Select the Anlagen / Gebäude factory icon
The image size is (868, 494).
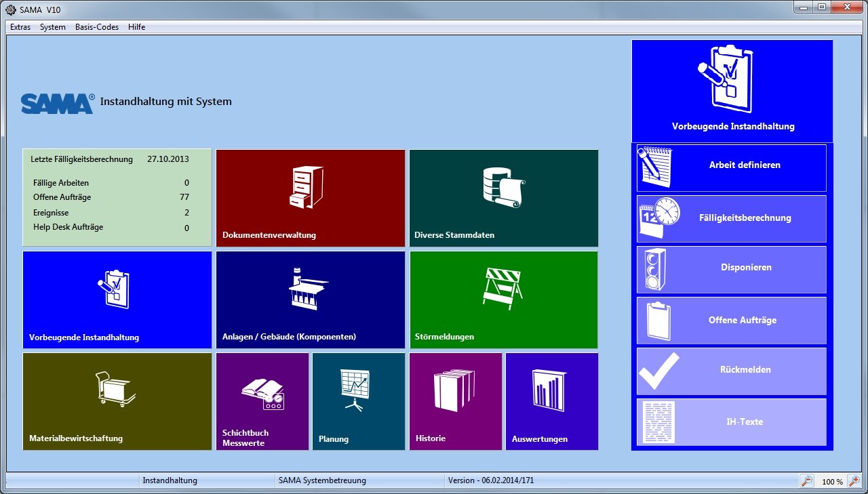point(309,289)
